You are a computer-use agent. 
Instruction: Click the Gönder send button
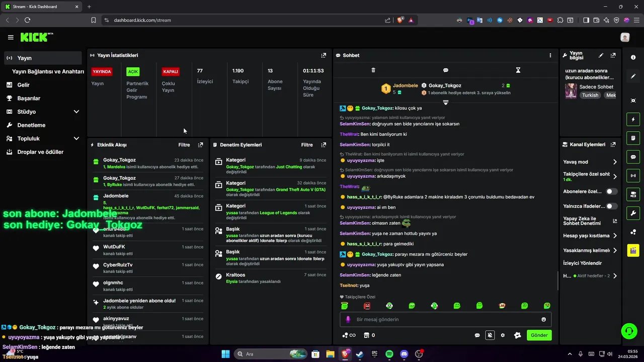(x=539, y=335)
